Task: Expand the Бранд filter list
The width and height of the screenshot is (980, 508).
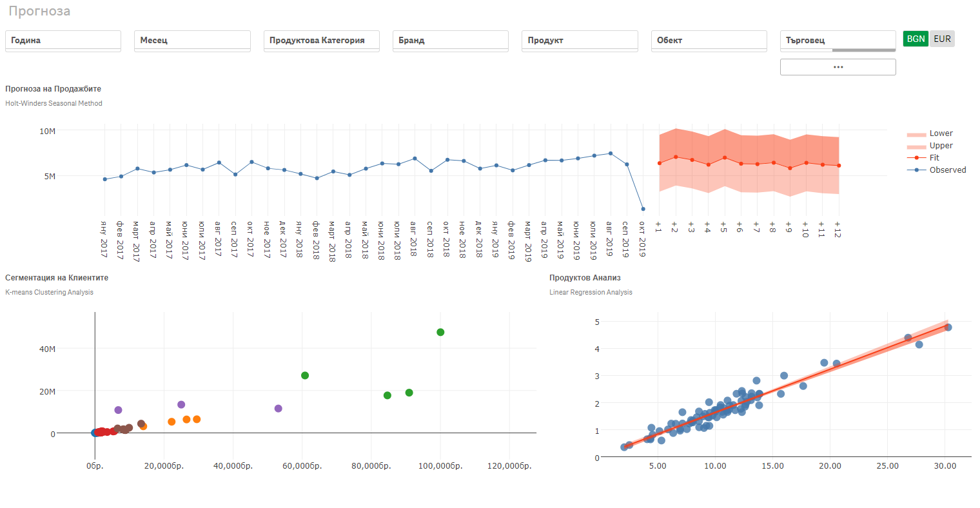Action: pyautogui.click(x=450, y=40)
